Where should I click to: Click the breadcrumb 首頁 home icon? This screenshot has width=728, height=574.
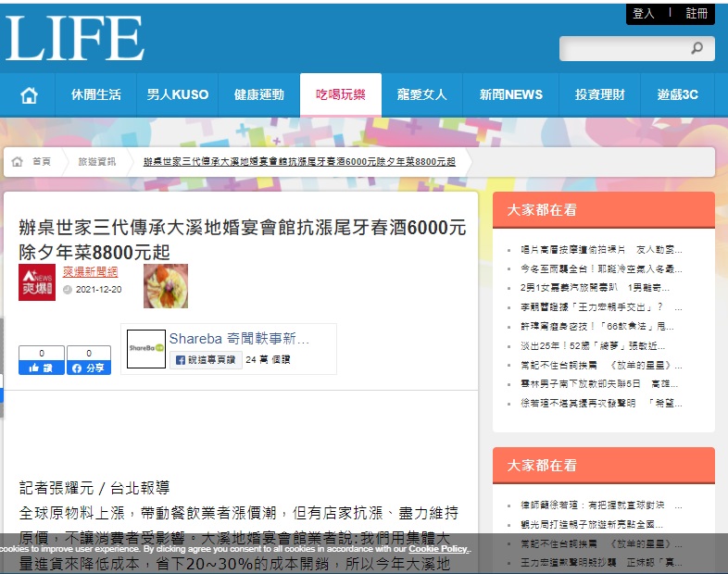click(18, 161)
